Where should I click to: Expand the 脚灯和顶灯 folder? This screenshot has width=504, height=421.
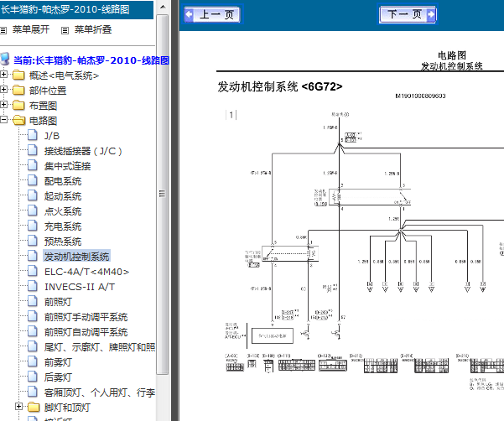[18, 407]
